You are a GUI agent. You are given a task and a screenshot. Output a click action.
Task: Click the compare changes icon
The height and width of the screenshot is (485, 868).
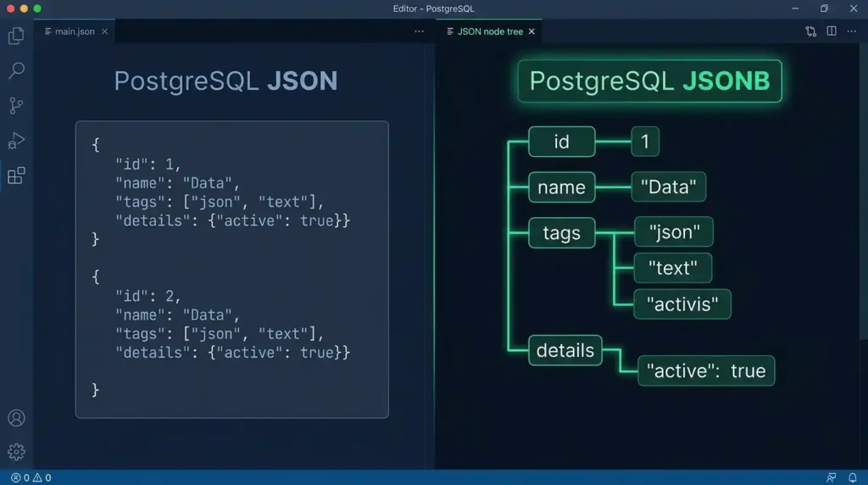[810, 31]
